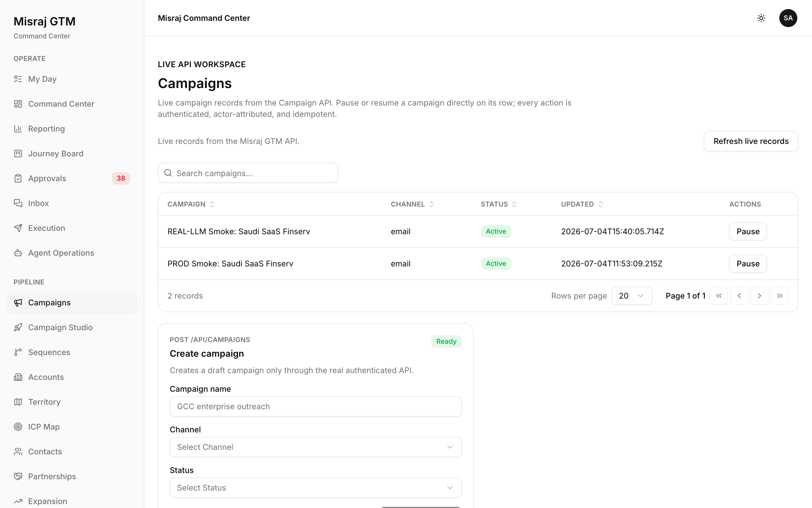This screenshot has width=812, height=508.
Task: Open the Rows per page dropdown
Action: tap(632, 296)
